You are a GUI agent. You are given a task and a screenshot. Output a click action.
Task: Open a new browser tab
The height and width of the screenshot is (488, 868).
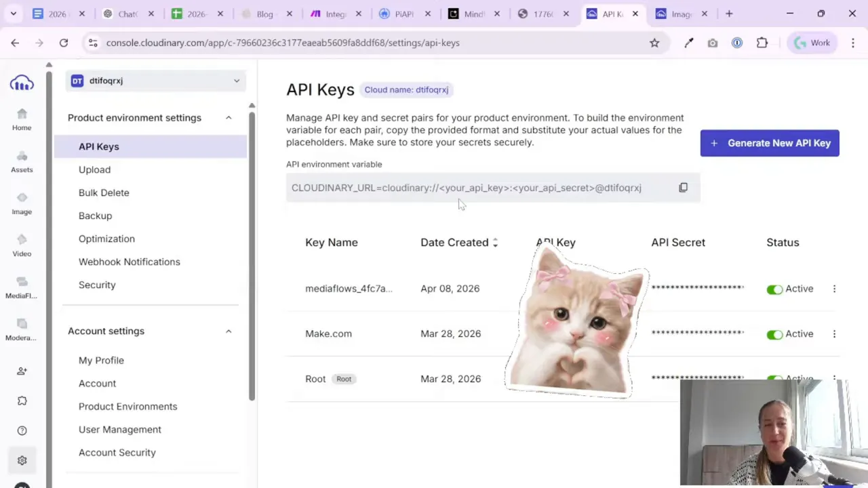pyautogui.click(x=729, y=14)
